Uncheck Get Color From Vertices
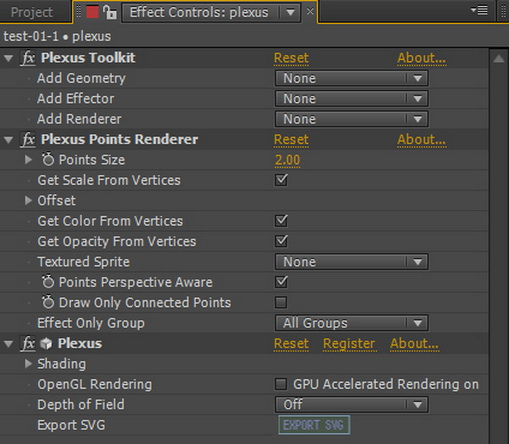 (281, 221)
